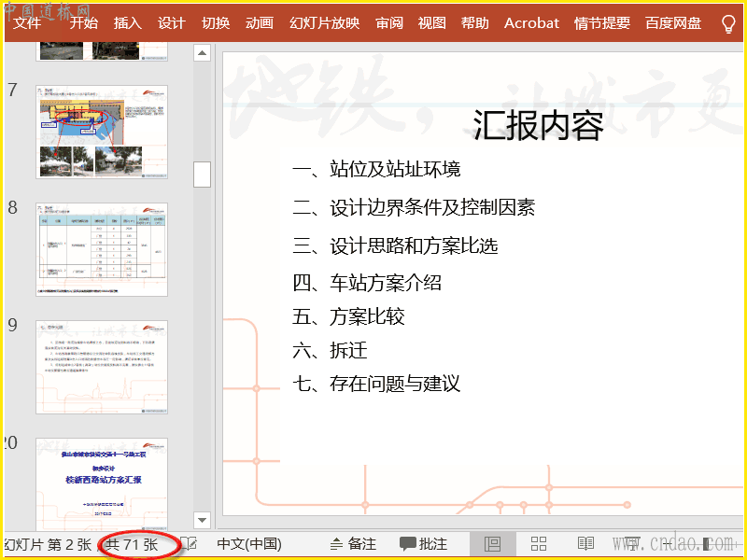
Task: Open the 文件 menu
Action: pyautogui.click(x=27, y=22)
